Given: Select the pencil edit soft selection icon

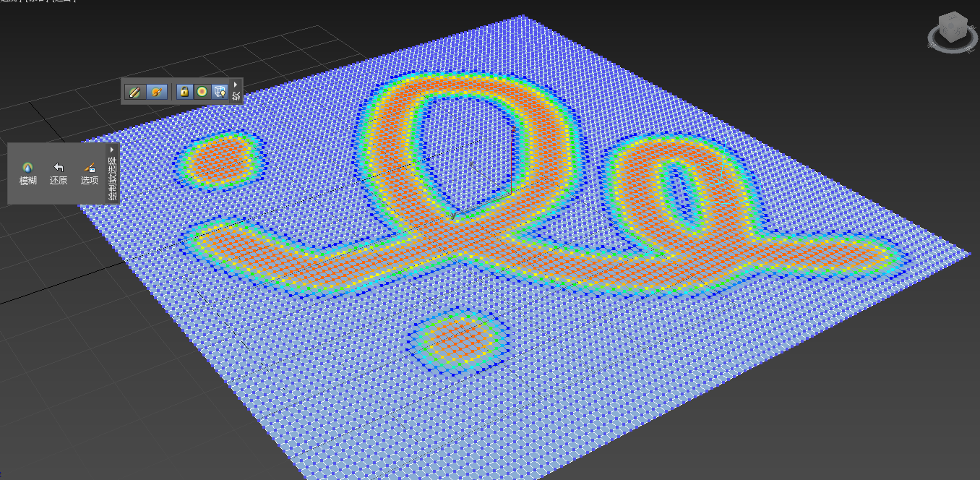Looking at the screenshot, I should click(x=133, y=92).
